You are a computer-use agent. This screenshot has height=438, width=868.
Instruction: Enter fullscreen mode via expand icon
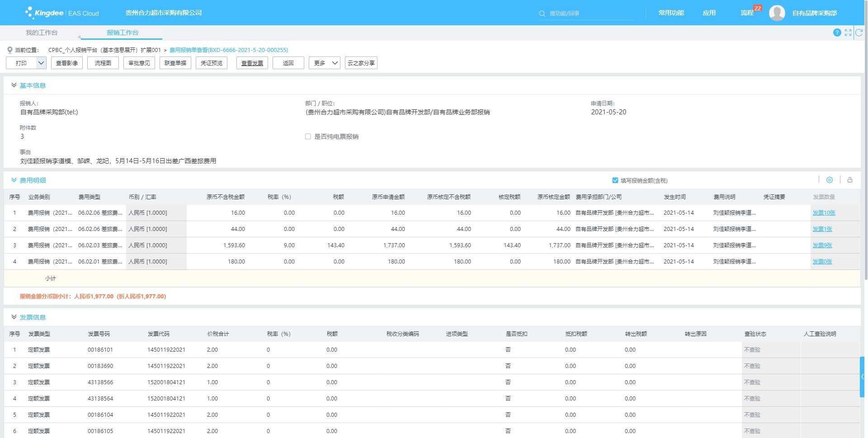click(x=848, y=33)
